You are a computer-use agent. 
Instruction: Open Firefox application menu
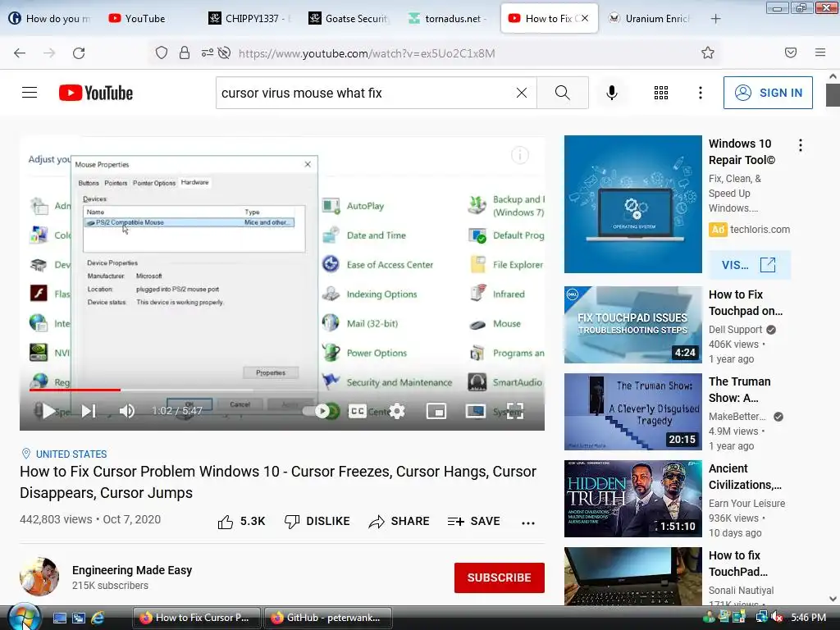(x=820, y=52)
